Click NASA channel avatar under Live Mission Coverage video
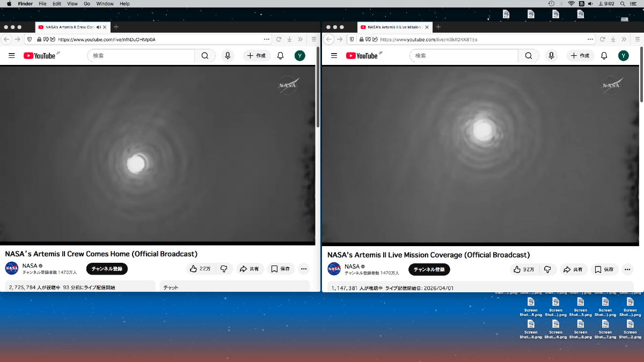Image resolution: width=644 pixels, height=362 pixels. pos(334,269)
